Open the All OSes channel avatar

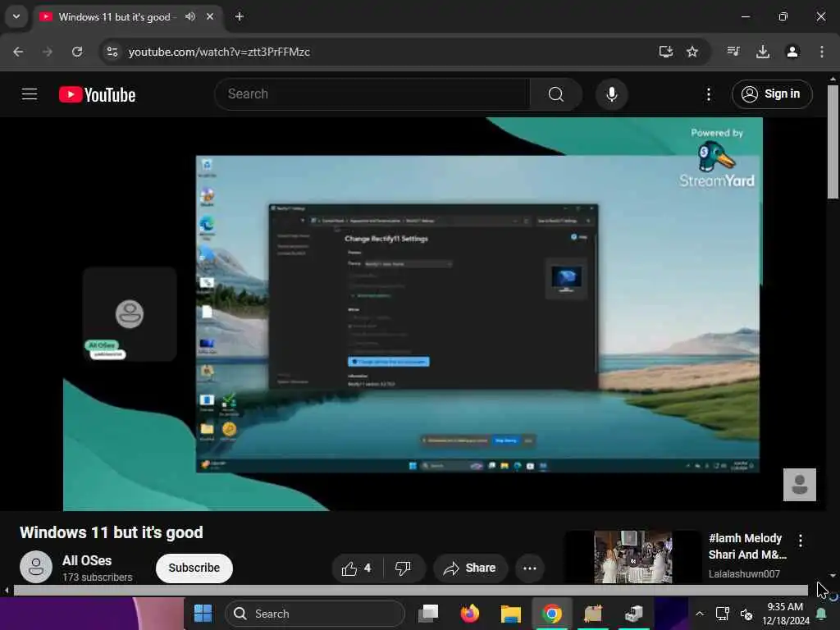[x=36, y=567]
